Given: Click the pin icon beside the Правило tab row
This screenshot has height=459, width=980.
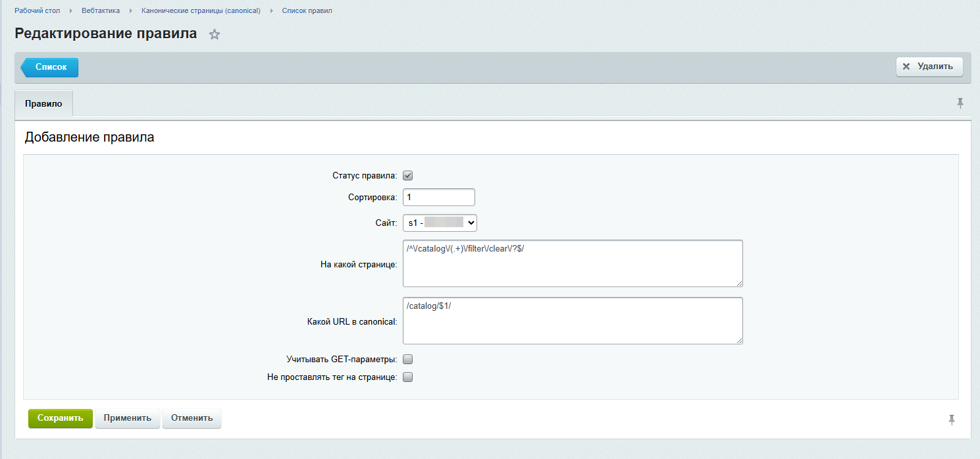Looking at the screenshot, I should pos(960,103).
